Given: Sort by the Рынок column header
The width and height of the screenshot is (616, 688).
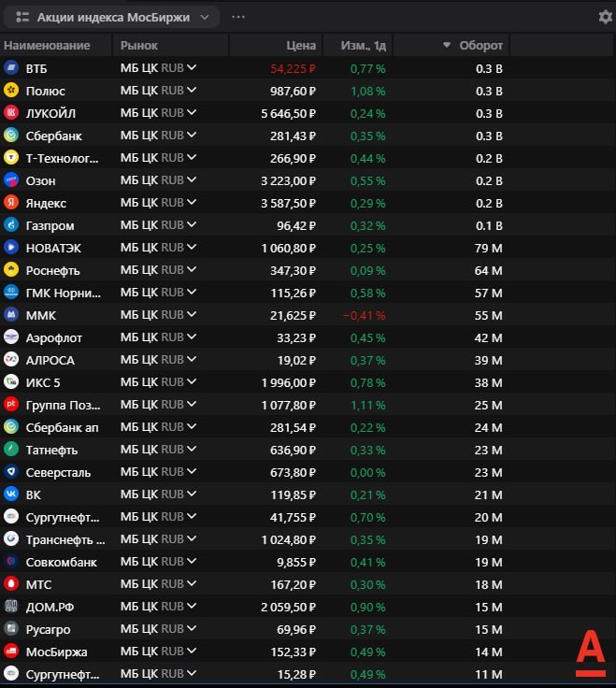Looking at the screenshot, I should 139,45.
